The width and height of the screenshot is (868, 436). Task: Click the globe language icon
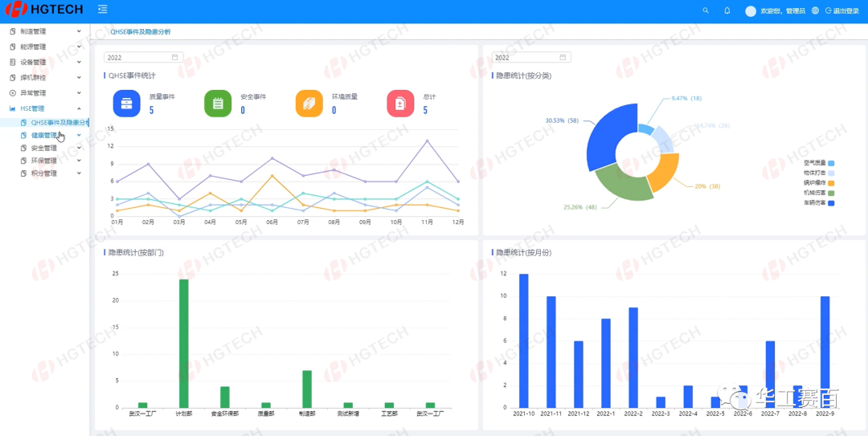tap(816, 10)
